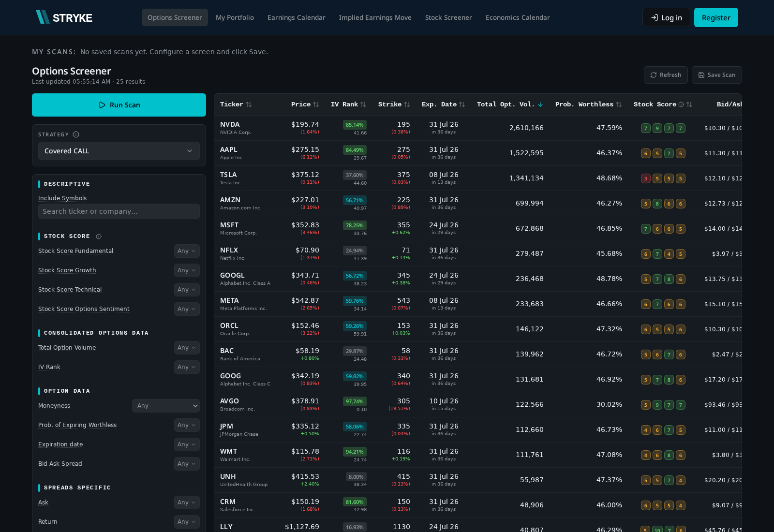Click the Stock Score column info icon
The image size is (774, 532).
[x=681, y=104]
